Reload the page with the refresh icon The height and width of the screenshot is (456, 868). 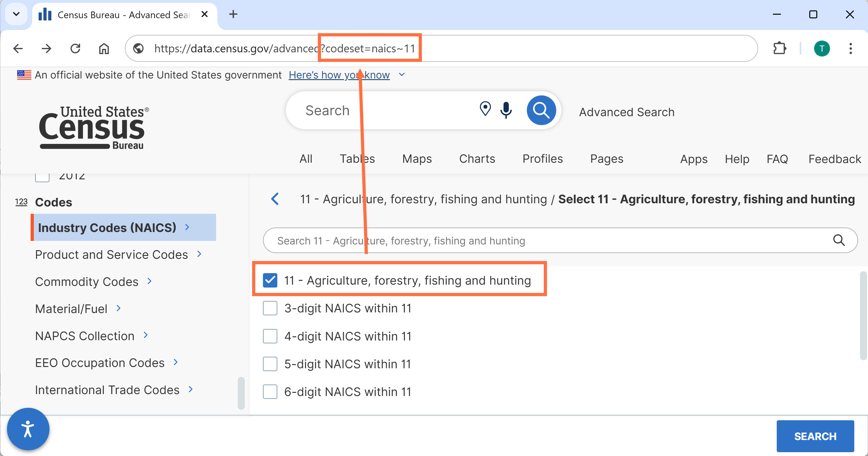point(75,49)
